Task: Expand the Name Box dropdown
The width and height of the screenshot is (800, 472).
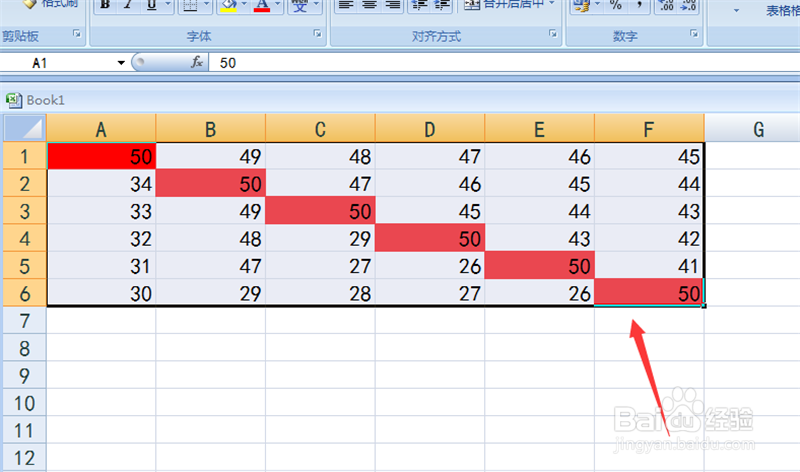Action: 121,63
